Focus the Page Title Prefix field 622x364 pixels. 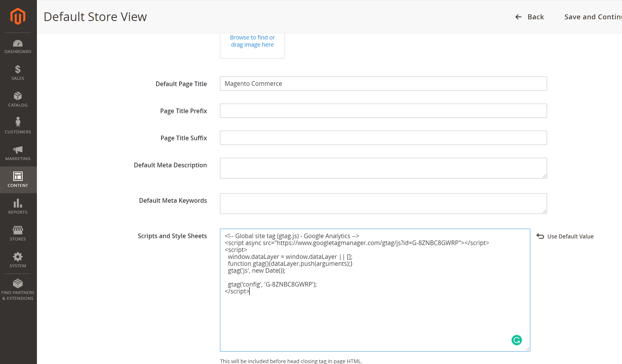pyautogui.click(x=383, y=111)
